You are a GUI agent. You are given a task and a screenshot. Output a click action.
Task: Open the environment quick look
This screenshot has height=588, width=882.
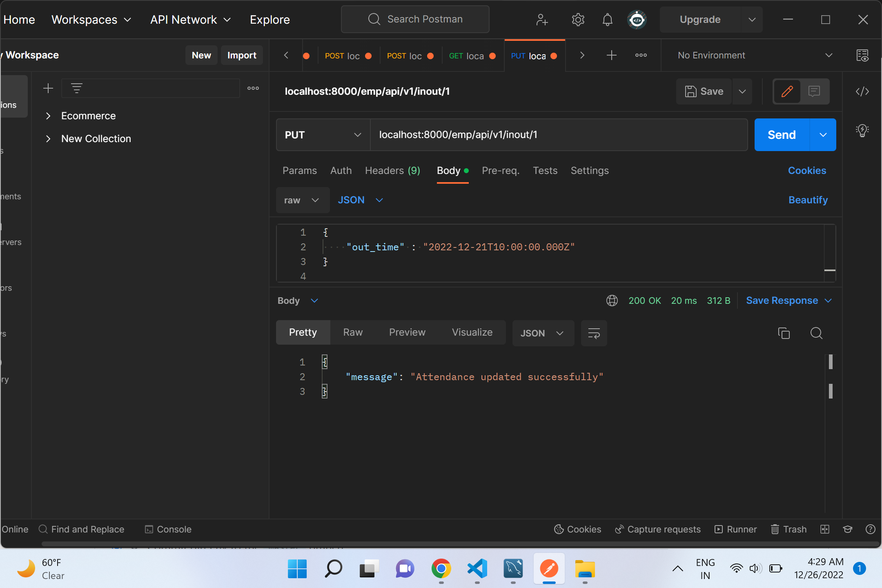(863, 56)
